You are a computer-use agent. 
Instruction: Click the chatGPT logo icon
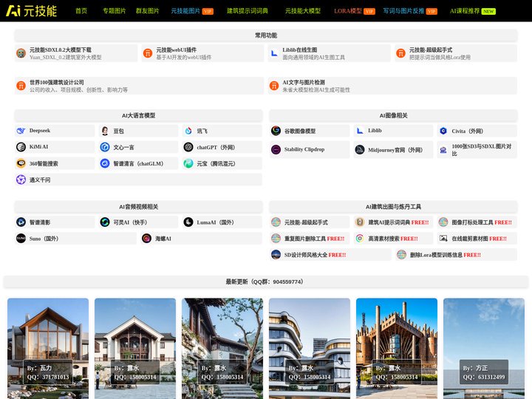pos(188,147)
